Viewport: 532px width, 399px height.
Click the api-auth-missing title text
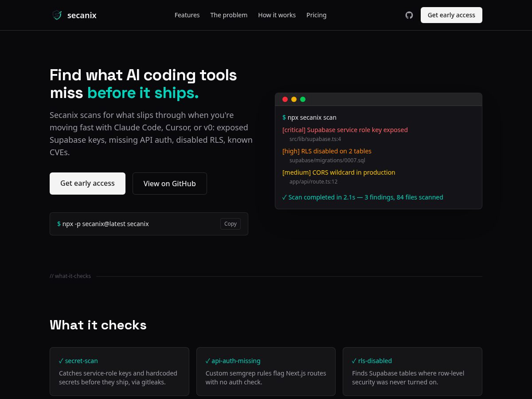click(233, 361)
